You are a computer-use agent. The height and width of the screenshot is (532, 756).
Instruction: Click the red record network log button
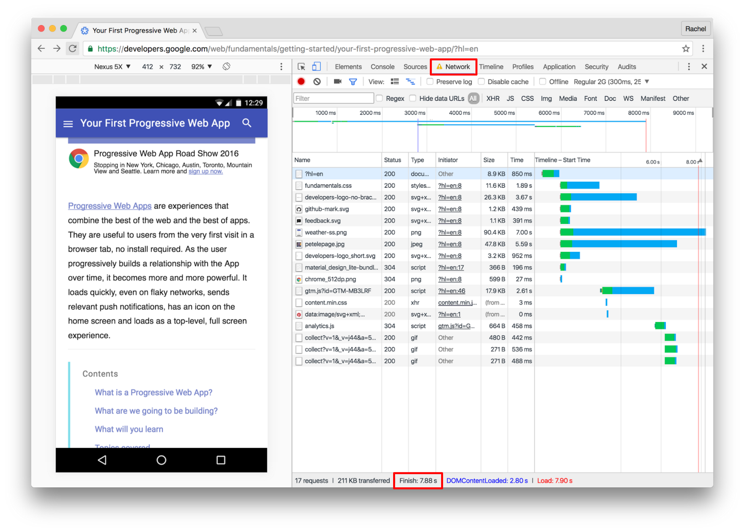tap(301, 81)
